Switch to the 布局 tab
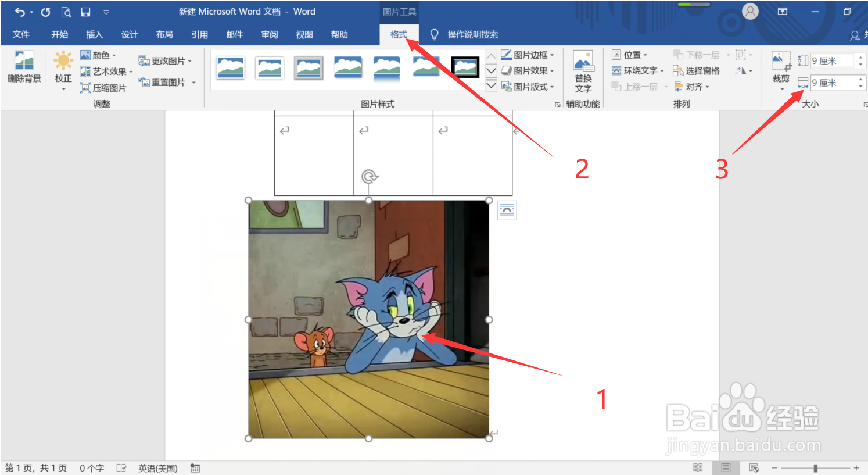The width and height of the screenshot is (868, 475). tap(164, 34)
